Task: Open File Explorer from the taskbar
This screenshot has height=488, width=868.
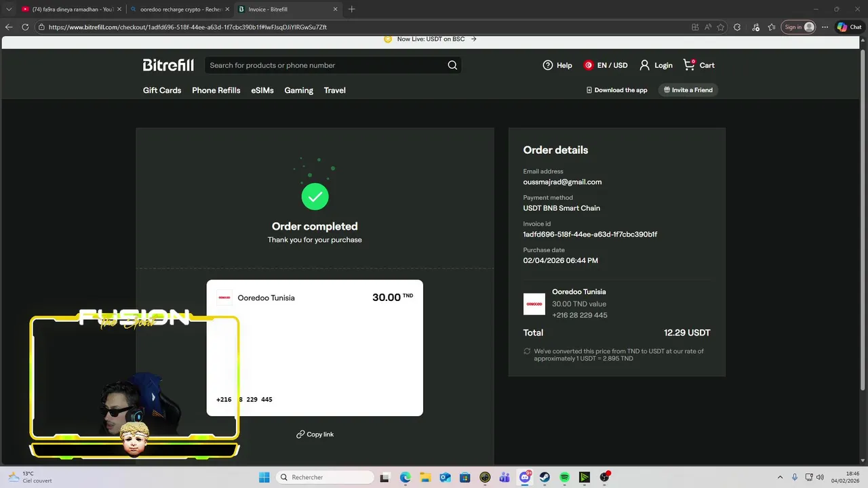Action: pyautogui.click(x=425, y=477)
